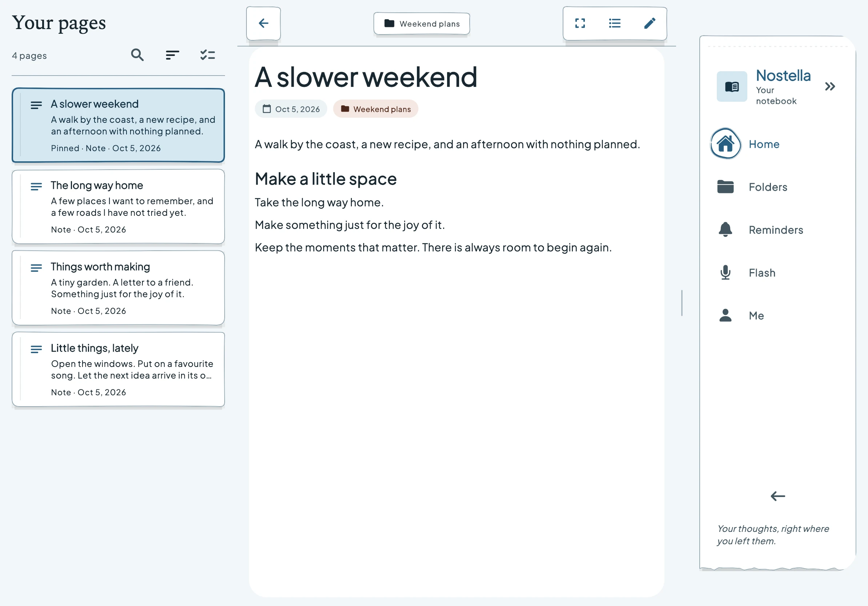This screenshot has width=868, height=606.
Task: Click the 'Make a little space' subheading
Action: (326, 179)
